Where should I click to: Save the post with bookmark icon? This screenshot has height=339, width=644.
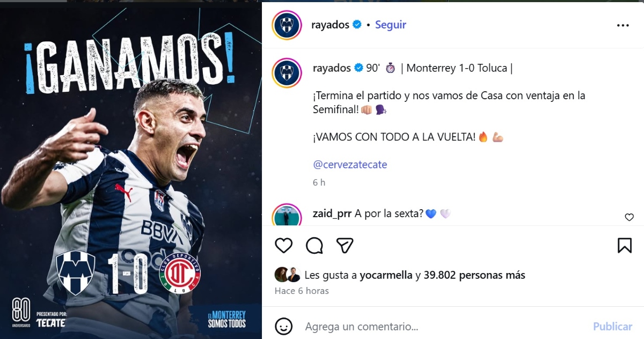pyautogui.click(x=625, y=246)
